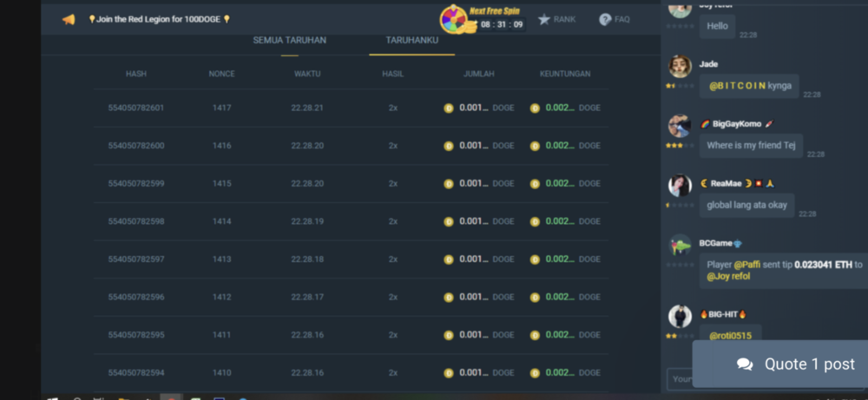Switch to SEMUA TARUHAN tab
The width and height of the screenshot is (868, 400).
coord(289,41)
